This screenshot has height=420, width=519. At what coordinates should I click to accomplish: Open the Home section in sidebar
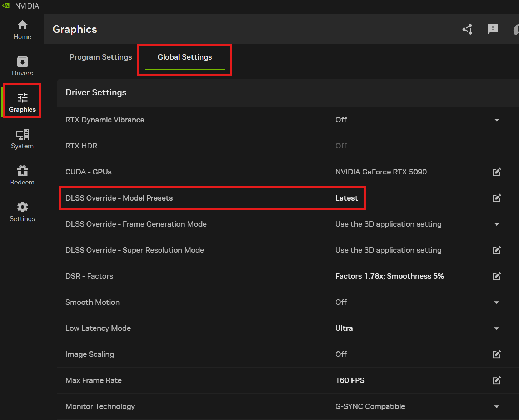[x=22, y=30]
